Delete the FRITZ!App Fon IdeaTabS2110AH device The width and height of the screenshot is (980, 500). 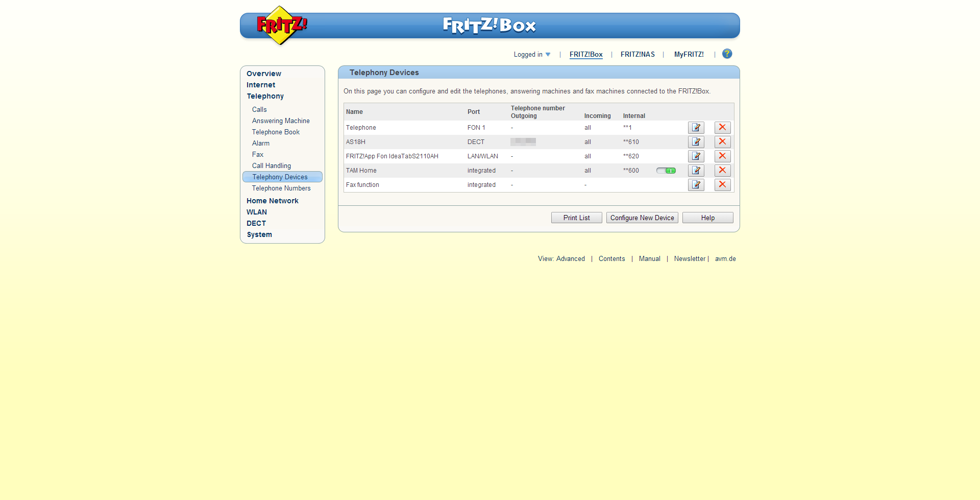point(723,156)
